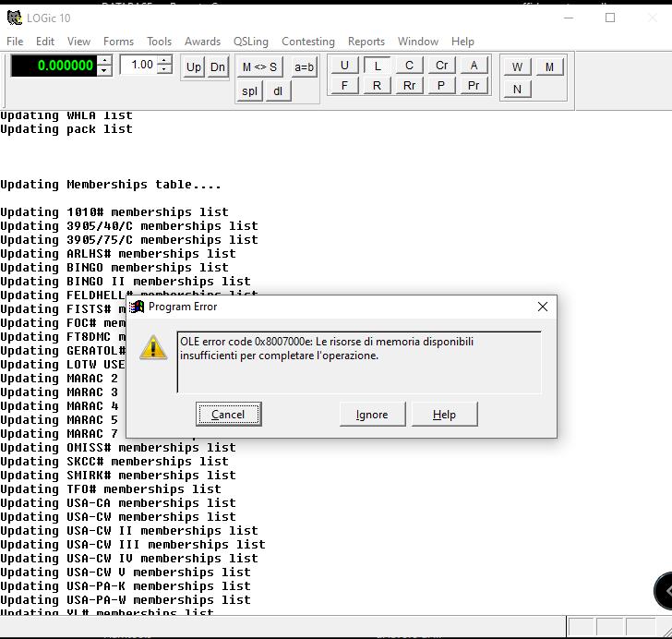Minimize the LOGic 10 window
The height and width of the screenshot is (639, 672).
(x=569, y=18)
